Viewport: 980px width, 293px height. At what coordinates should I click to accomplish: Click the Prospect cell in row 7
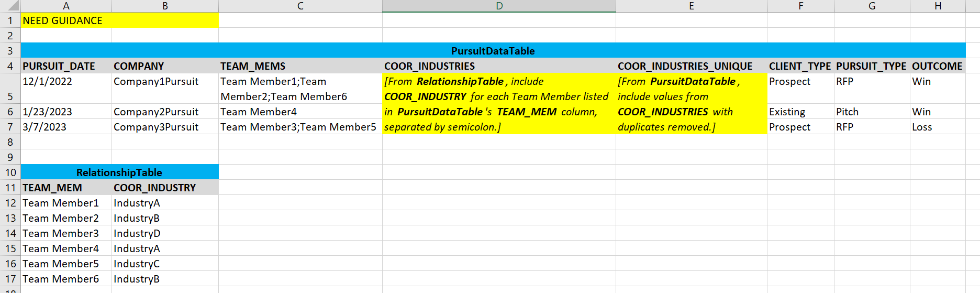pyautogui.click(x=800, y=127)
